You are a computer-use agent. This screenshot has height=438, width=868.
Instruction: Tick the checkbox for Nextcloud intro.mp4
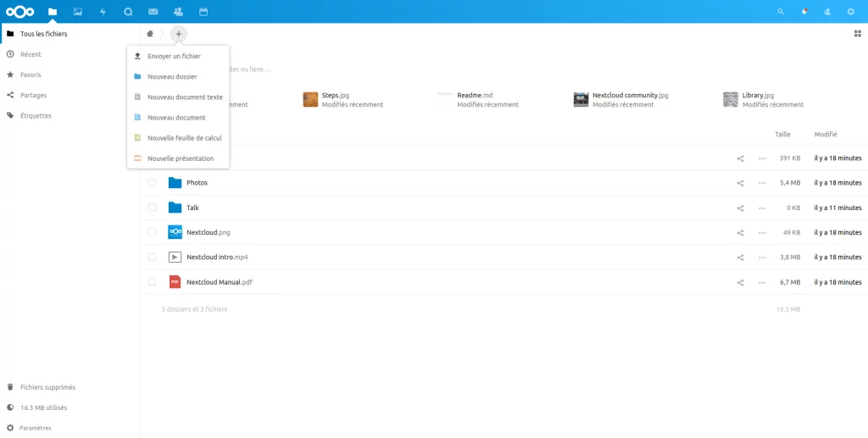153,258
